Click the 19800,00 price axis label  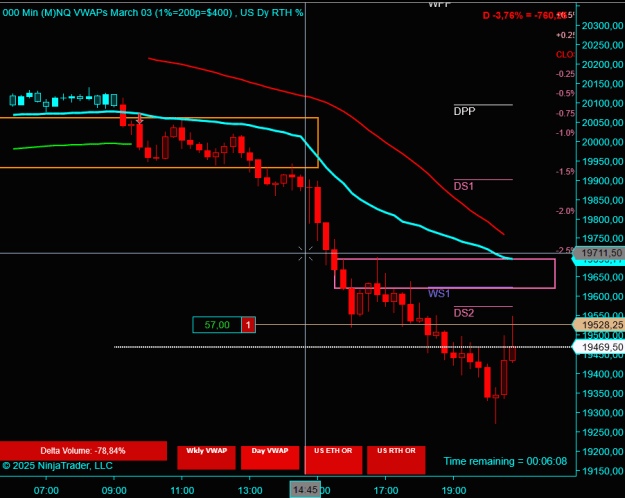(602, 219)
